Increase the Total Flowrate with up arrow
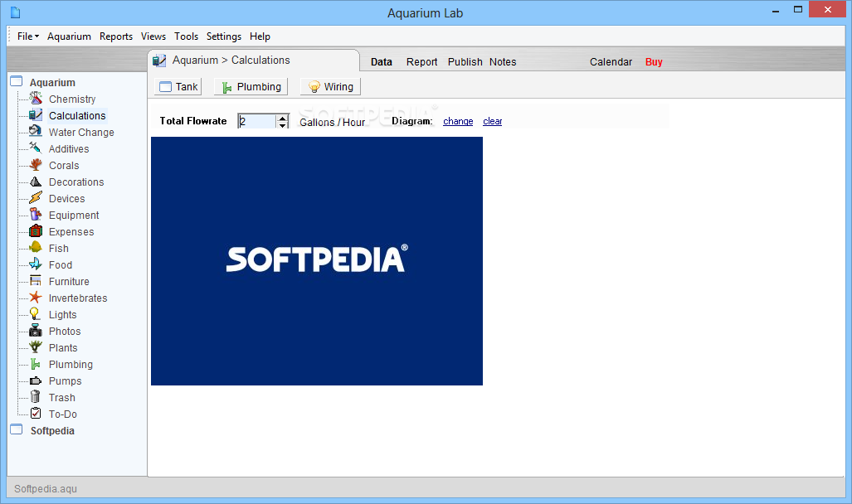The height and width of the screenshot is (504, 852). (x=283, y=118)
